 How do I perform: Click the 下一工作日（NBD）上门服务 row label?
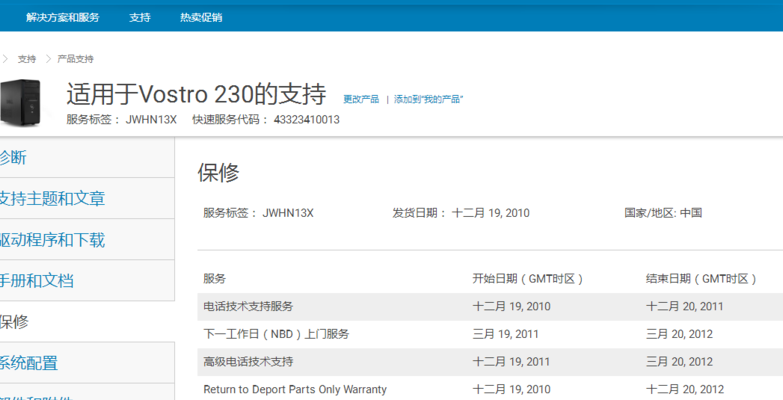pos(276,334)
